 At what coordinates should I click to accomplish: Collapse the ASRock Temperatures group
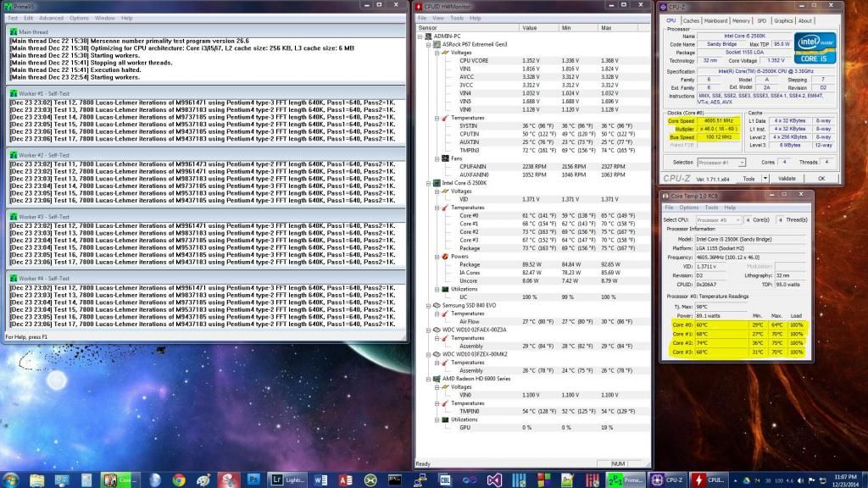(437, 118)
